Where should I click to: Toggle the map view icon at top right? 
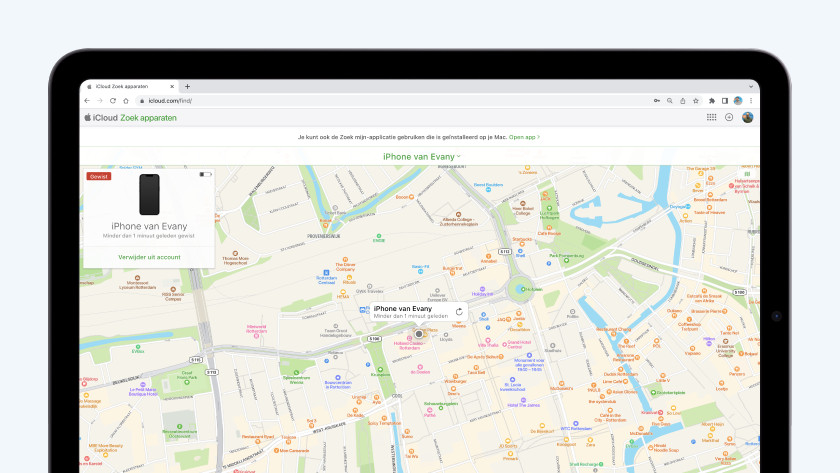747,174
